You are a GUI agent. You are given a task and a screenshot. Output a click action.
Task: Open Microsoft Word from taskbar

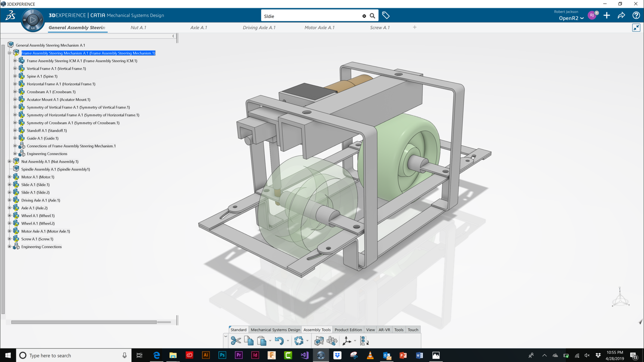click(x=419, y=355)
